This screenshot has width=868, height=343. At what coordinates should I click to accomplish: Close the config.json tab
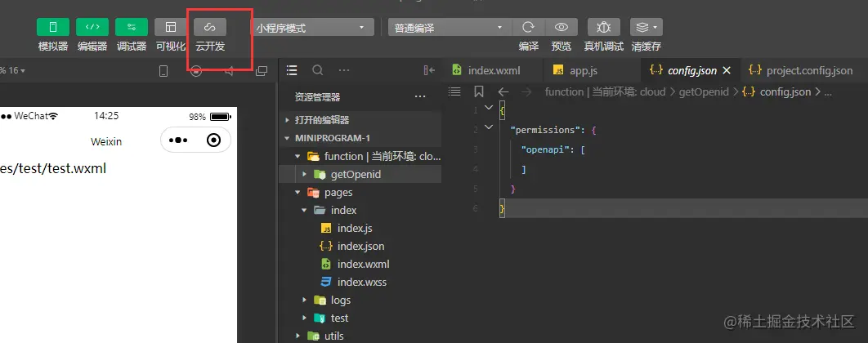tap(727, 70)
